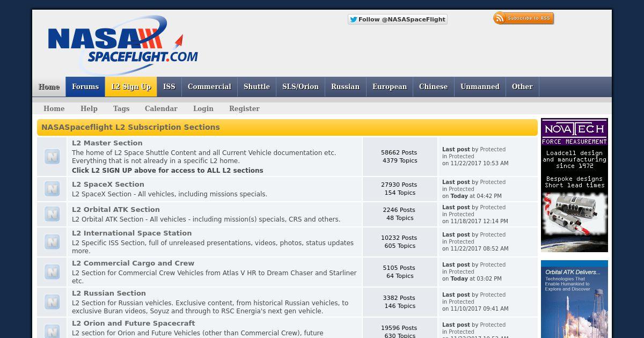Open the Calendar submenu link
The height and width of the screenshot is (338, 644).
[161, 108]
